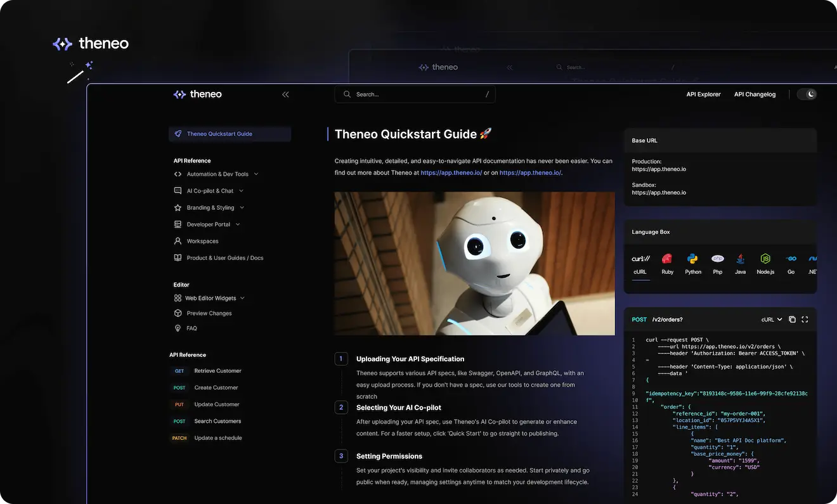Expand the Developer Portal section
The width and height of the screenshot is (837, 504).
237,224
